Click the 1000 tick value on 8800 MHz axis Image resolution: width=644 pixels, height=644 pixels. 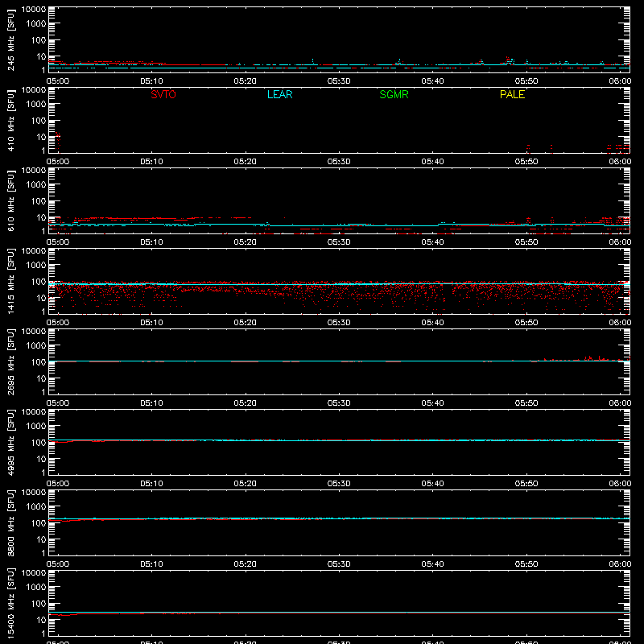tap(36, 507)
